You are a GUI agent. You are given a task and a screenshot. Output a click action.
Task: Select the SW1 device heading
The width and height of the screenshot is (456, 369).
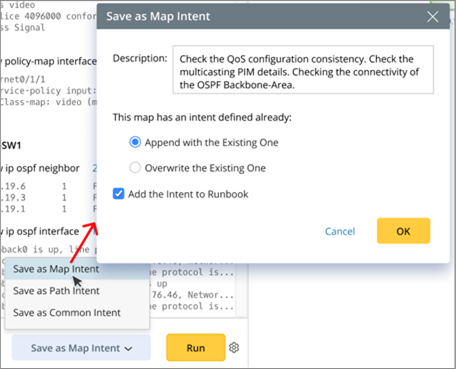(x=11, y=145)
